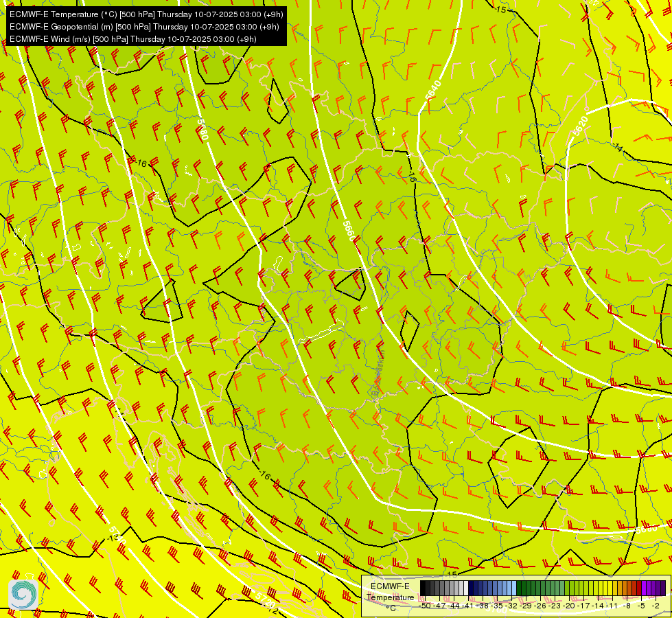Click the -2 value on temperature legend
The height and width of the screenshot is (618, 672).
(x=656, y=606)
